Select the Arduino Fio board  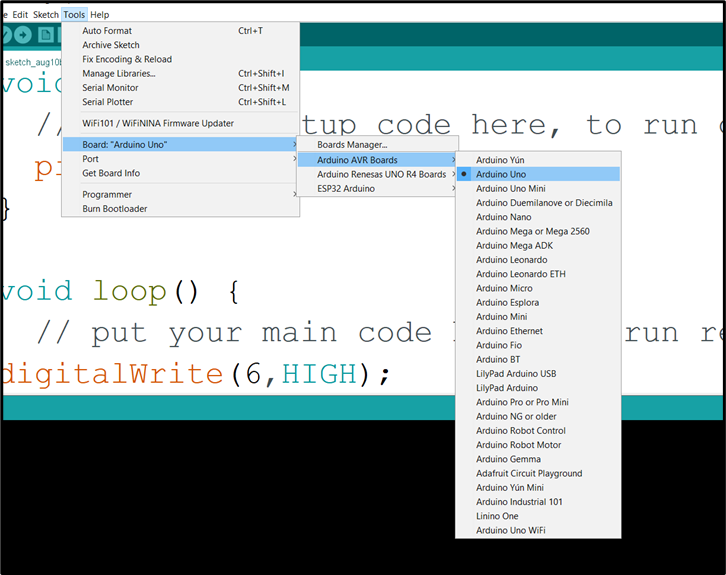pos(538,345)
